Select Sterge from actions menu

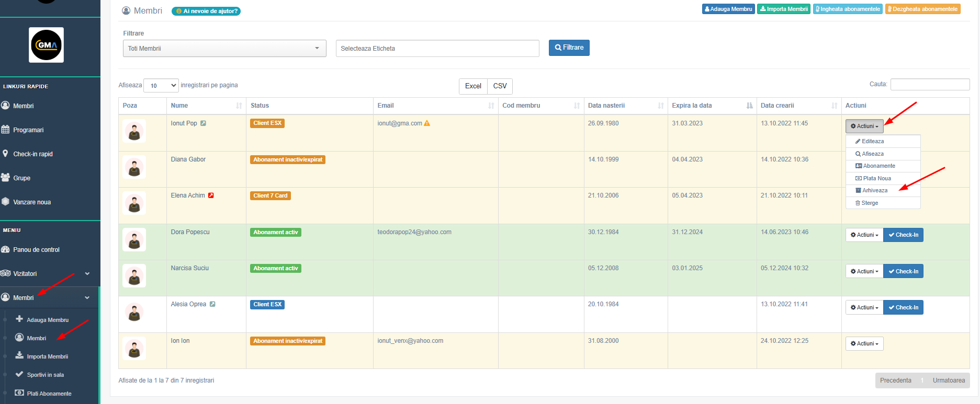(883, 203)
